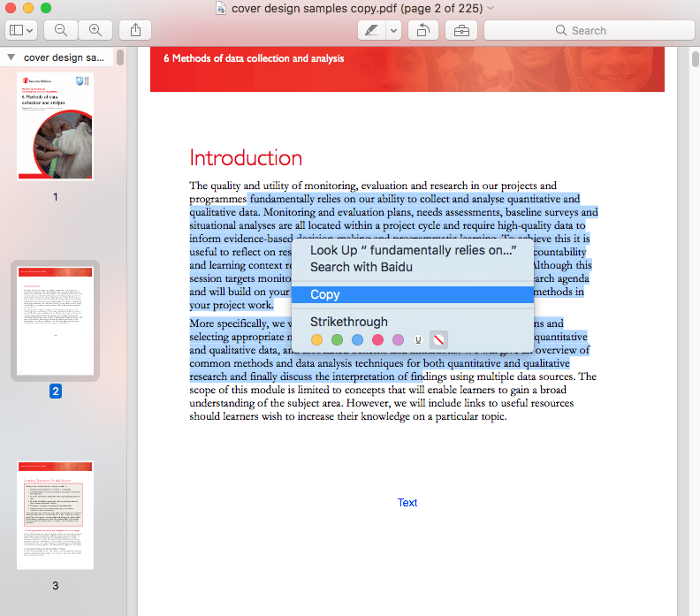Screen dimensions: 700x616
Task: Click the Zoom Out magnifier button
Action: 60,30
